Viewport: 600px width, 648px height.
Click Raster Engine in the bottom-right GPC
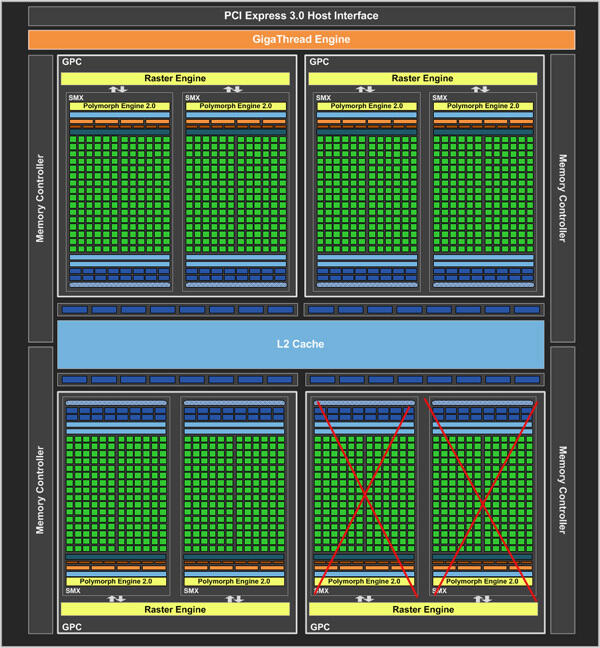coord(424,609)
